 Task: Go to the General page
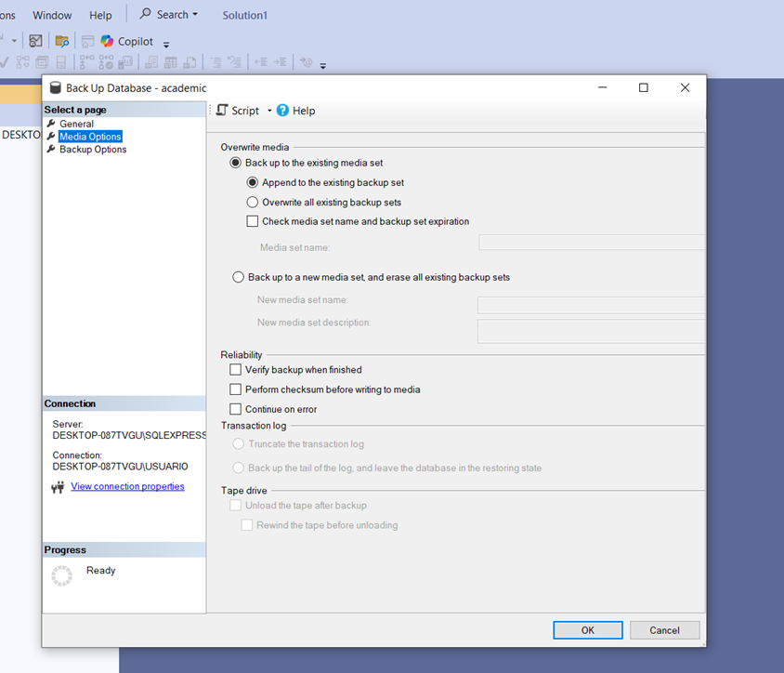[76, 124]
